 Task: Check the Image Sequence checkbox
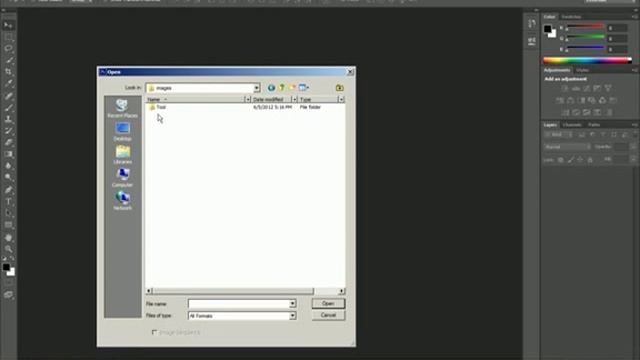pyautogui.click(x=154, y=332)
